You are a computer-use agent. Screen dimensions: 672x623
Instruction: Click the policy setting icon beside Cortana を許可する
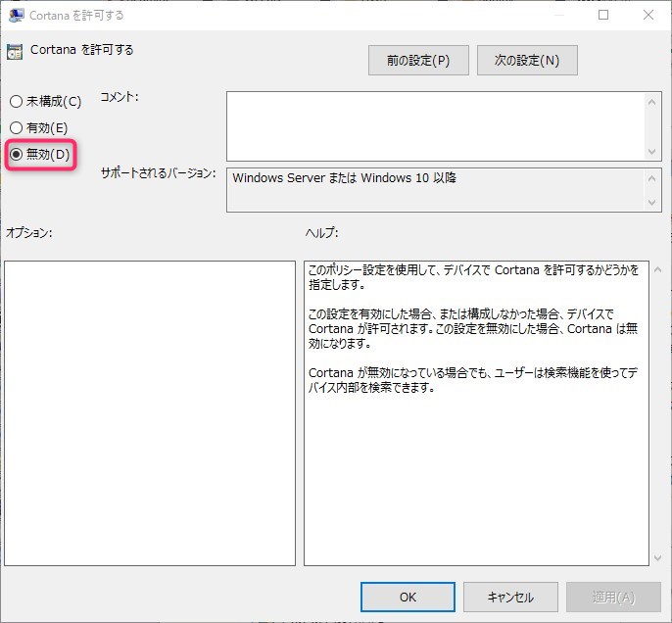[15, 52]
